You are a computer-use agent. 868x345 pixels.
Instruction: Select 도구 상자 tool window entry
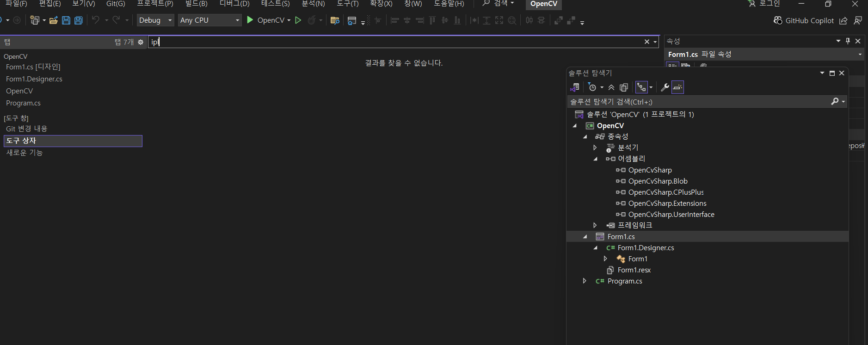73,141
